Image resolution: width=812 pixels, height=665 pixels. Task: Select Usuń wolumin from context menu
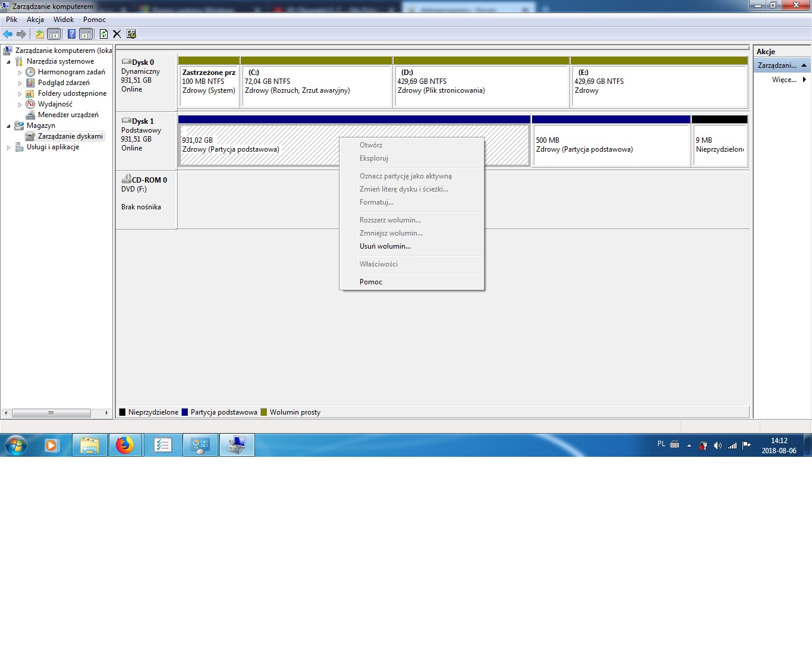tap(385, 246)
